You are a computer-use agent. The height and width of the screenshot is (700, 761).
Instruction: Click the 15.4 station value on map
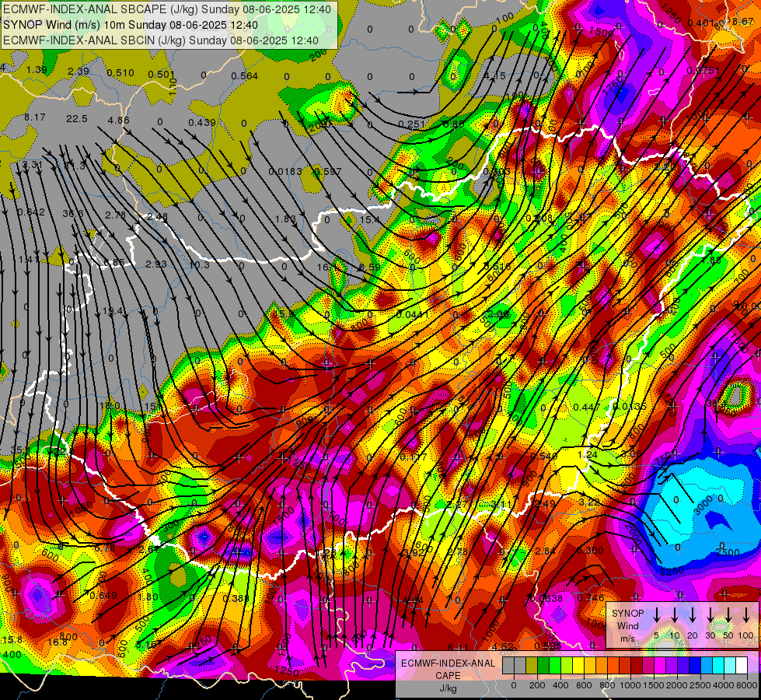click(x=369, y=220)
